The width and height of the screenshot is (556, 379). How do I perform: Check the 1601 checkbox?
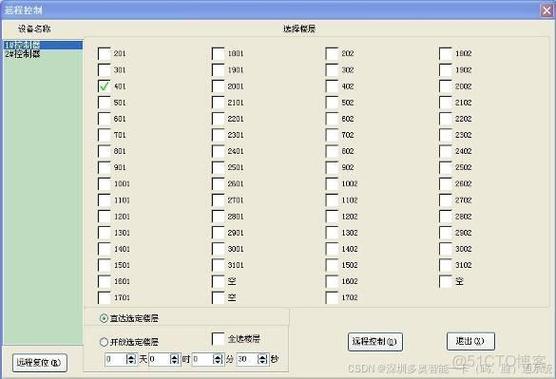point(104,282)
